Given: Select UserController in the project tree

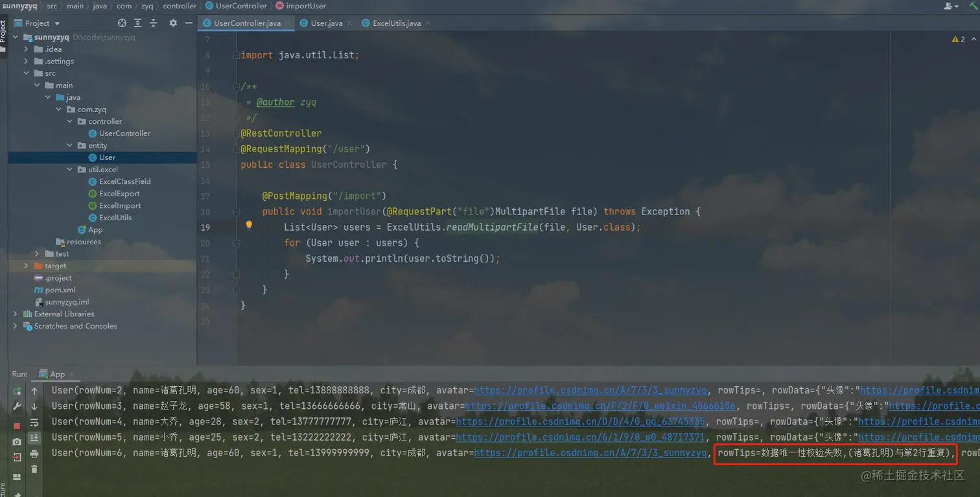Looking at the screenshot, I should (119, 133).
